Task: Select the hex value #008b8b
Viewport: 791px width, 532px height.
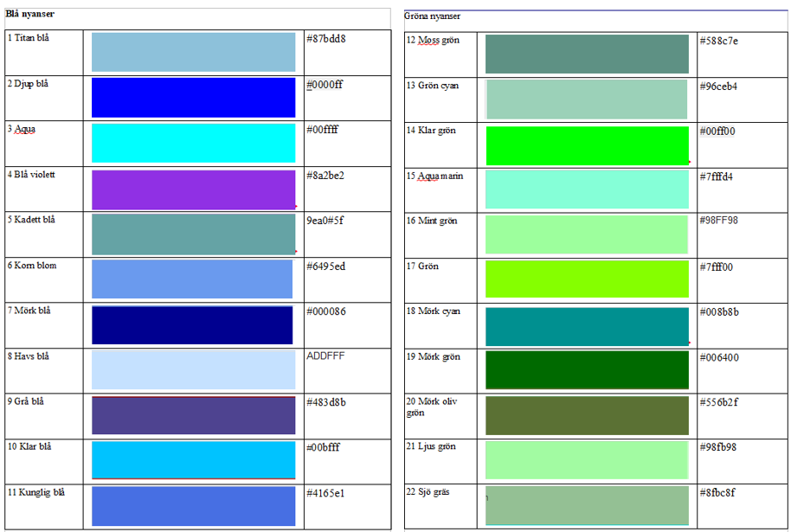Action: pyautogui.click(x=719, y=312)
